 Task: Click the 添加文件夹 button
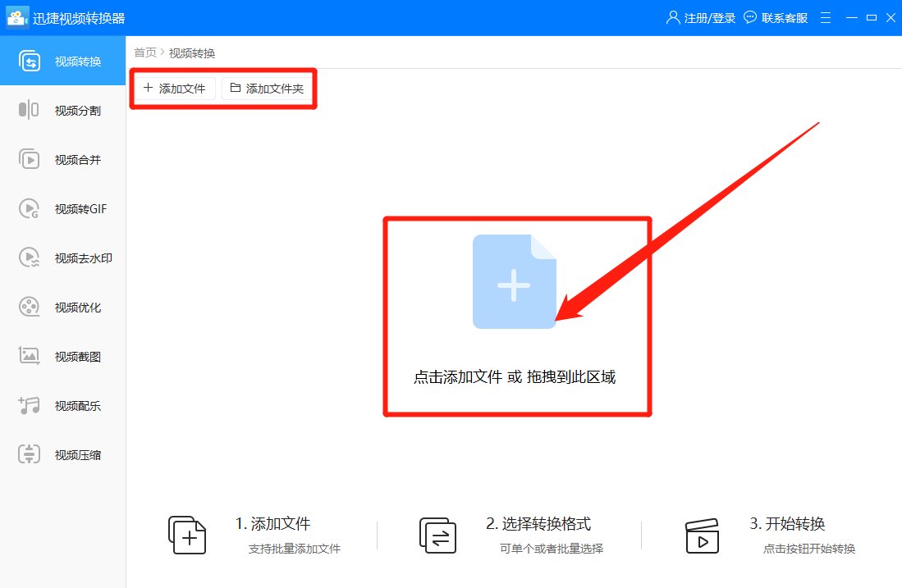268,88
